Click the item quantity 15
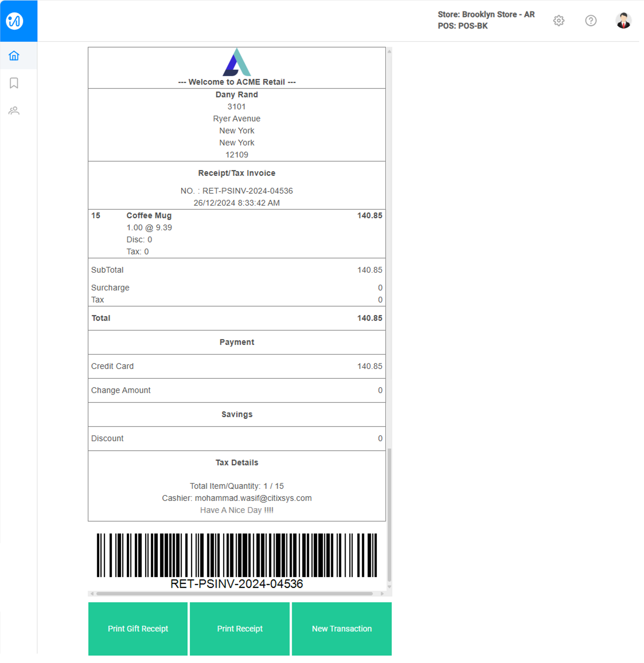 [x=96, y=215]
